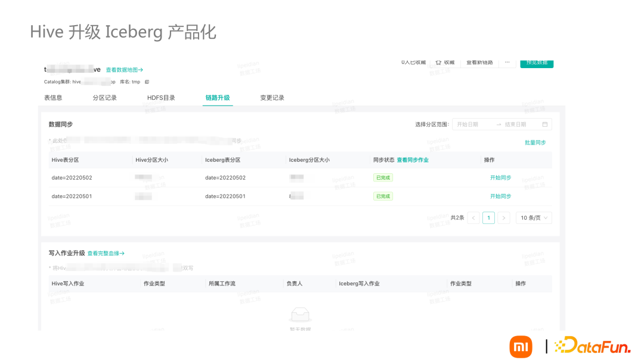Click Iceberg partition cell date=20220502

(225, 177)
